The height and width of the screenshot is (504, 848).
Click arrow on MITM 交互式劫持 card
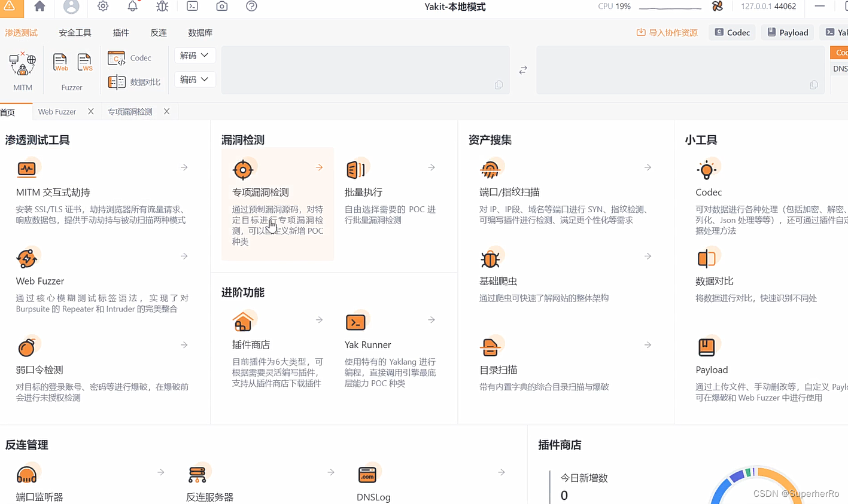(184, 167)
